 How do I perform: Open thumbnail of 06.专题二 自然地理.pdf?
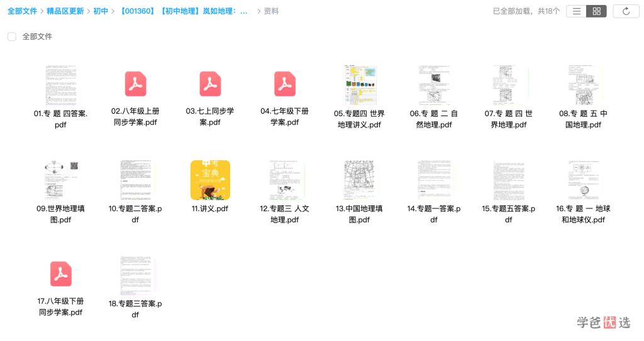coord(434,85)
